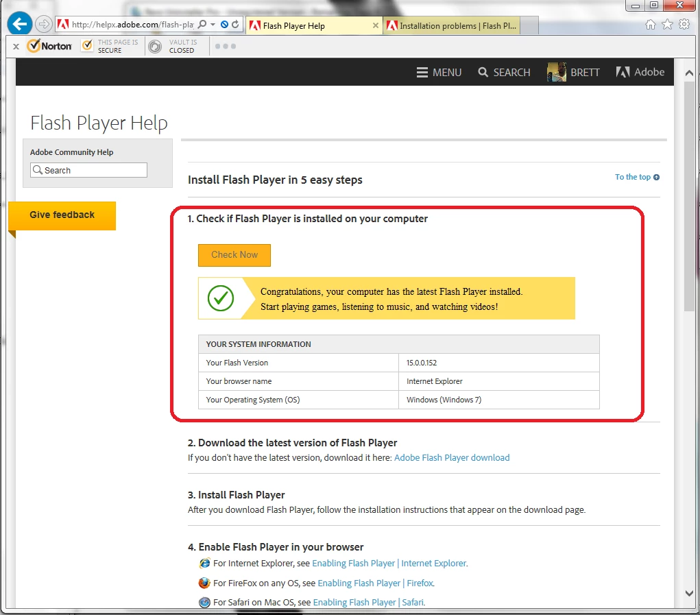Open 'Enabling Flash Player | Firefox' link
Image resolution: width=700 pixels, height=615 pixels.
pyautogui.click(x=376, y=583)
